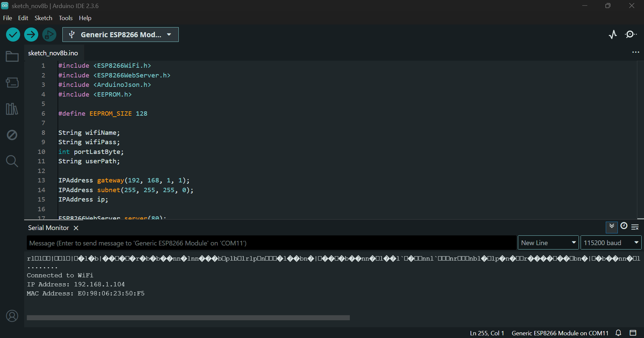Open the board selector dropdown
The image size is (644, 338).
pos(120,34)
